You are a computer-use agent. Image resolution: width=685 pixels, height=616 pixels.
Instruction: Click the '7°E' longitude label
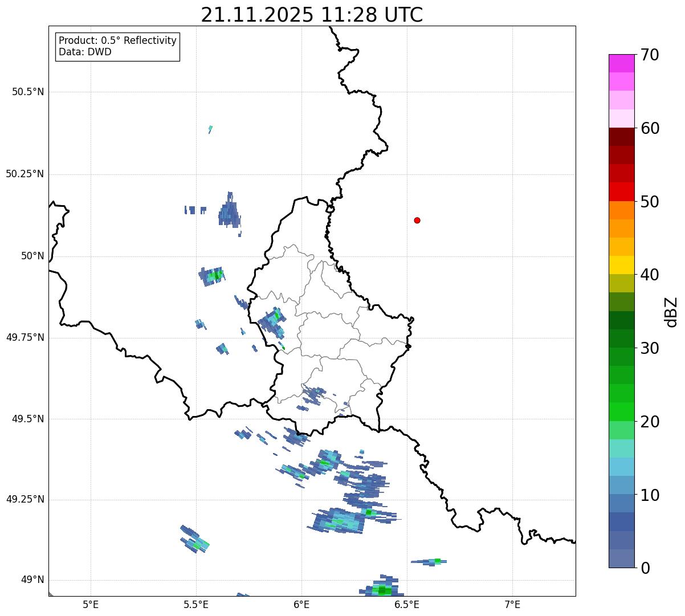[512, 604]
